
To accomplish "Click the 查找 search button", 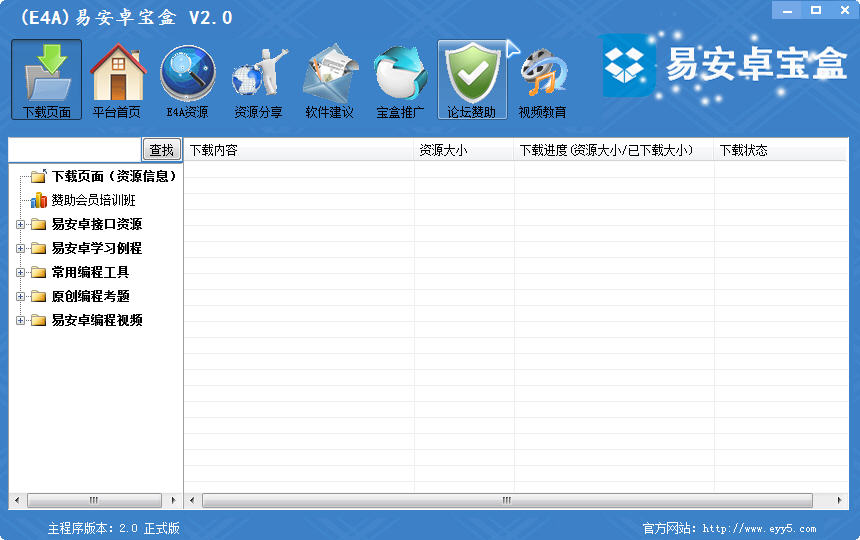I will (162, 150).
